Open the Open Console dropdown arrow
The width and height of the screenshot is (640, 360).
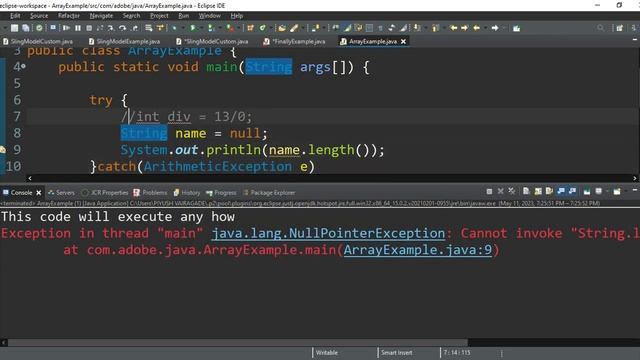(x=626, y=191)
